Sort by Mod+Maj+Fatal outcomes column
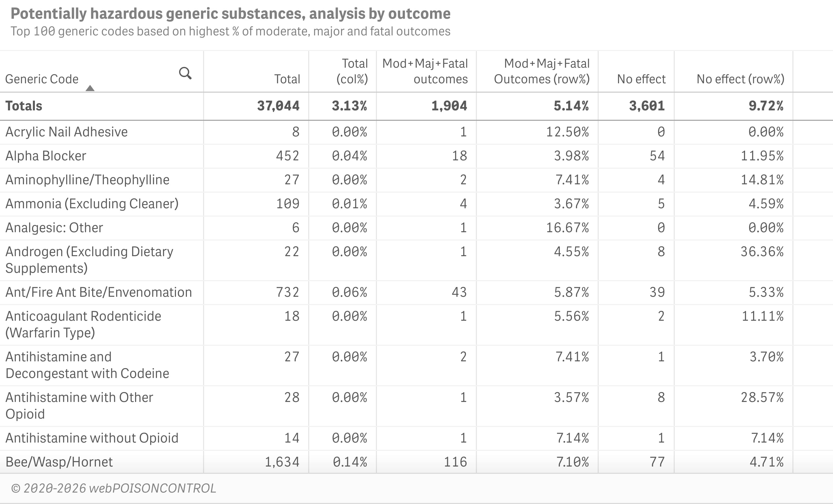833x504 pixels. click(x=425, y=72)
